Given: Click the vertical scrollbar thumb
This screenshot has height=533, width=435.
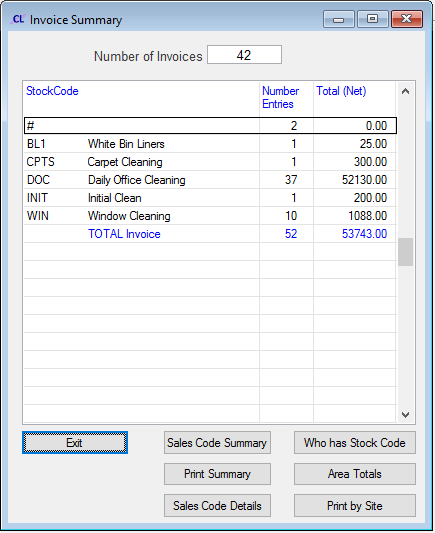Looking at the screenshot, I should tap(405, 252).
